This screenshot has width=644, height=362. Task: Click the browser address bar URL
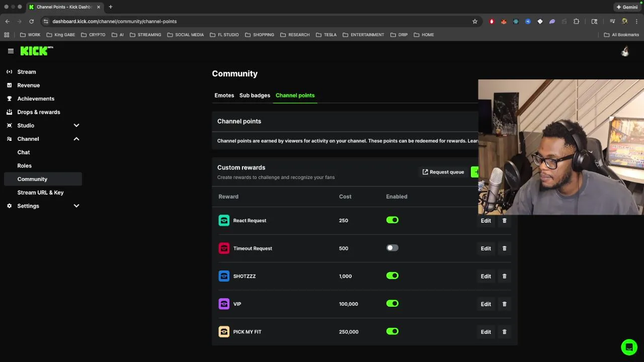(115, 22)
